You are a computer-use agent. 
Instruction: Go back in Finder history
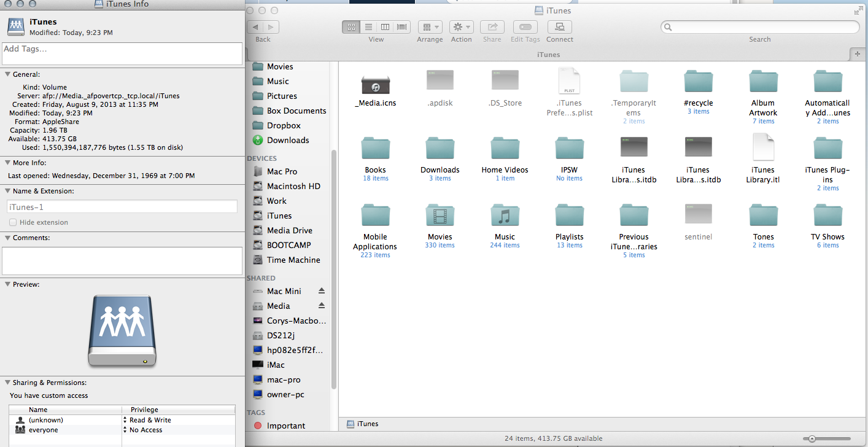pos(255,27)
